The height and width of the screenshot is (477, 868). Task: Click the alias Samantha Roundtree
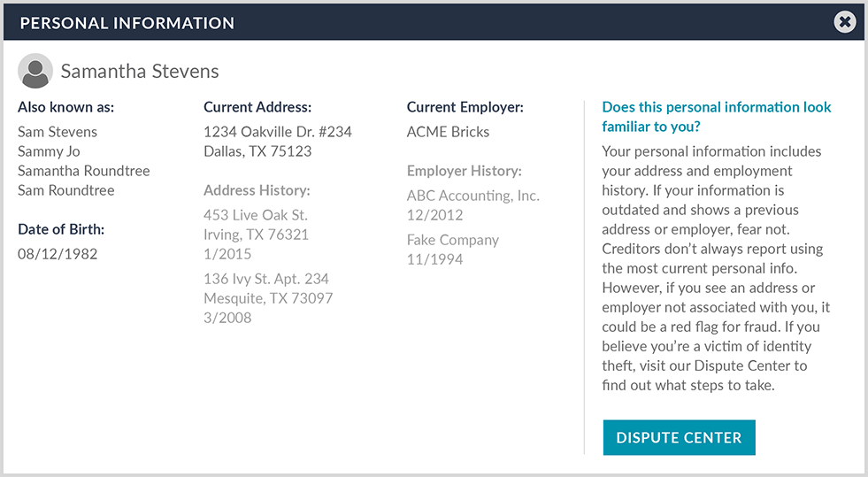pos(84,171)
